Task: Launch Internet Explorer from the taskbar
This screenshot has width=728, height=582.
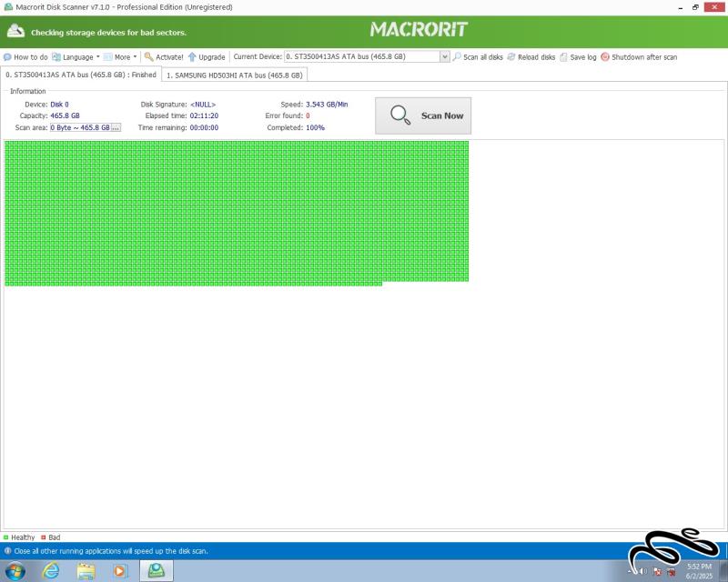Action: point(51,570)
